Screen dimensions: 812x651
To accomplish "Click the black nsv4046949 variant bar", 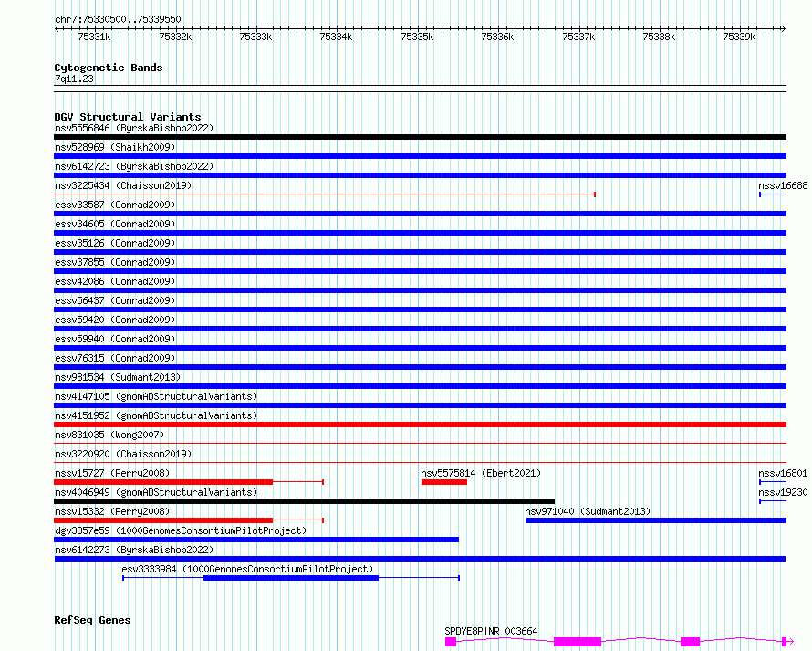I will pyautogui.click(x=305, y=501).
